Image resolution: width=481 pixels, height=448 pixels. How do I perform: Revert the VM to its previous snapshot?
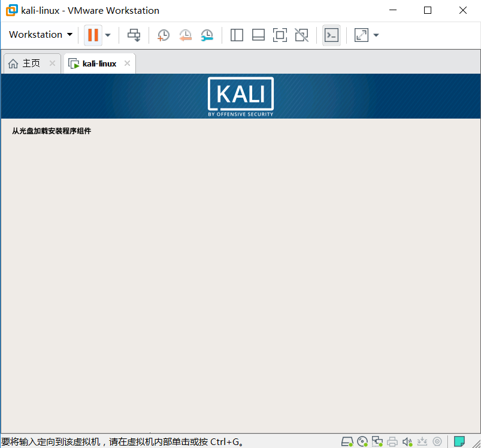(x=185, y=35)
